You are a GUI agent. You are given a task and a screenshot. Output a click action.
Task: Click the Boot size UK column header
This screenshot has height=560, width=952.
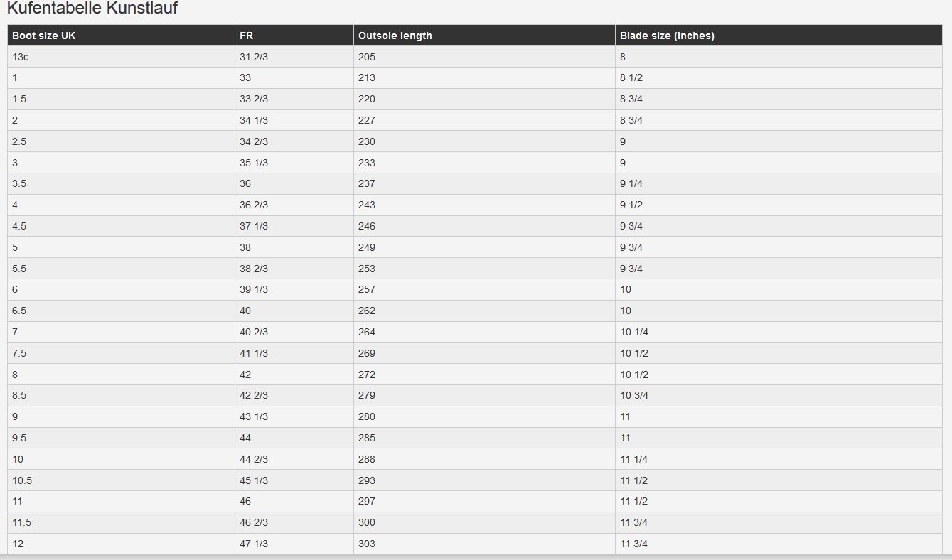tap(43, 36)
